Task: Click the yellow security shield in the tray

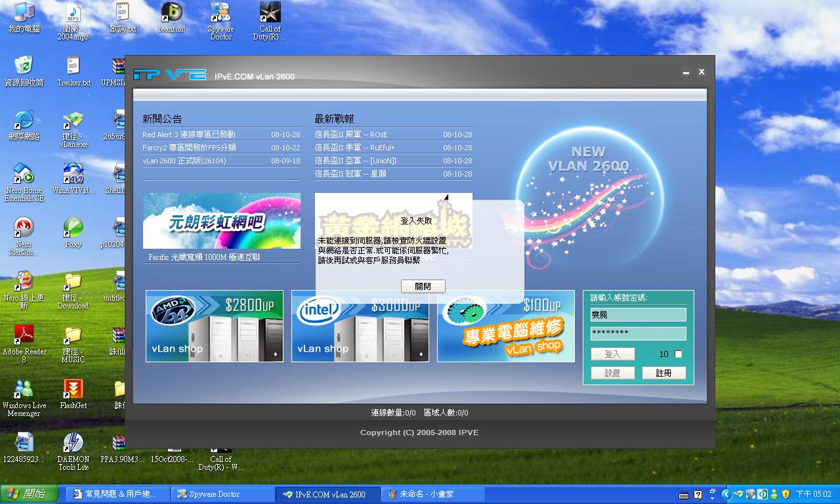Action: click(x=786, y=494)
